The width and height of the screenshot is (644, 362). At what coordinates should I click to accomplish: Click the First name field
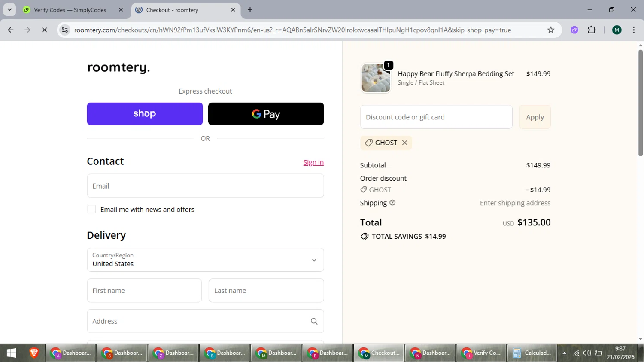click(144, 291)
